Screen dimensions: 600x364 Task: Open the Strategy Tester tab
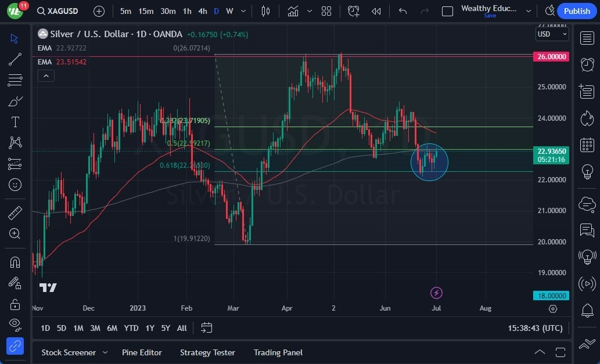tap(207, 352)
